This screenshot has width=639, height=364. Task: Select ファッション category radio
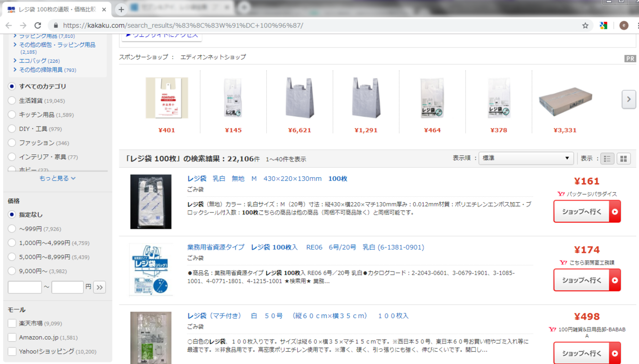[x=12, y=143]
